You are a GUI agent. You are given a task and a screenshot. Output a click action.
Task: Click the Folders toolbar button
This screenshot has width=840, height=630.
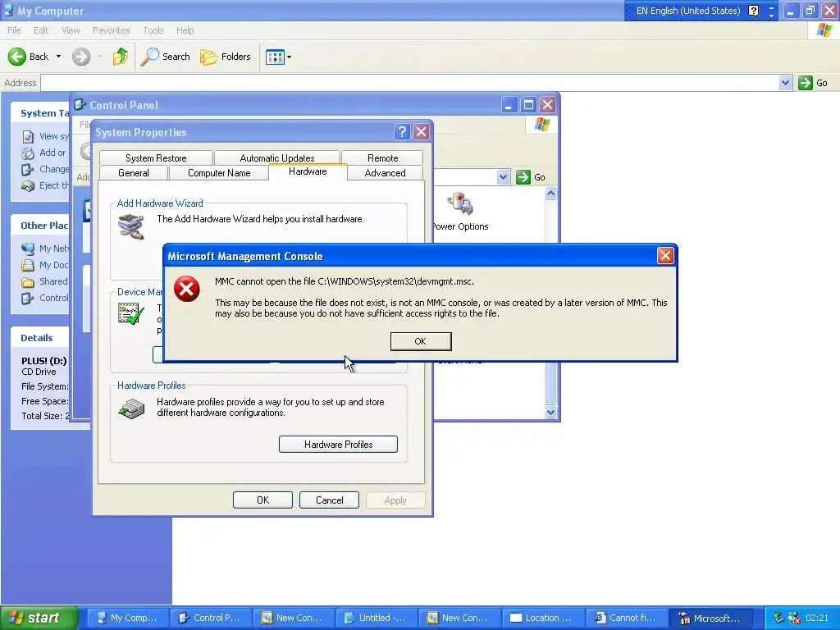225,57
